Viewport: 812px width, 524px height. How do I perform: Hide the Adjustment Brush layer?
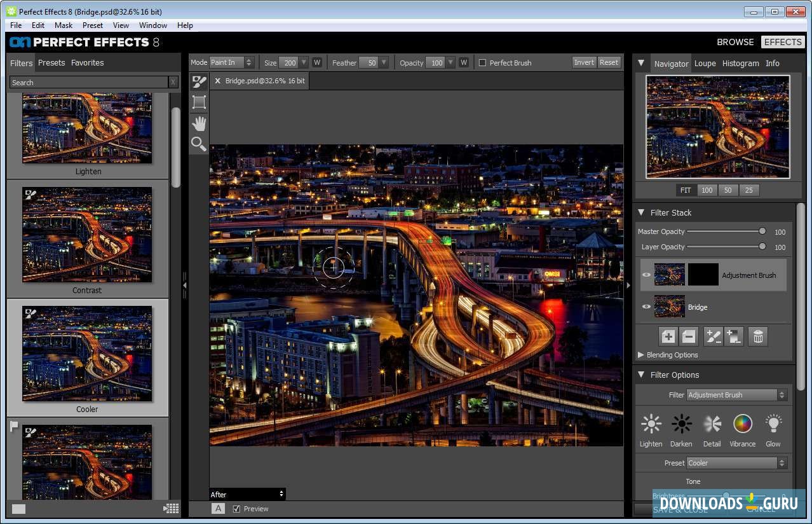point(646,275)
